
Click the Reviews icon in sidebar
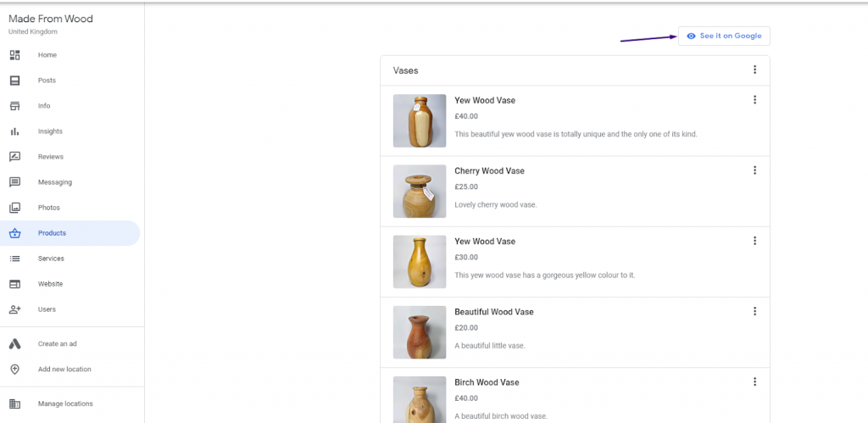(x=15, y=157)
